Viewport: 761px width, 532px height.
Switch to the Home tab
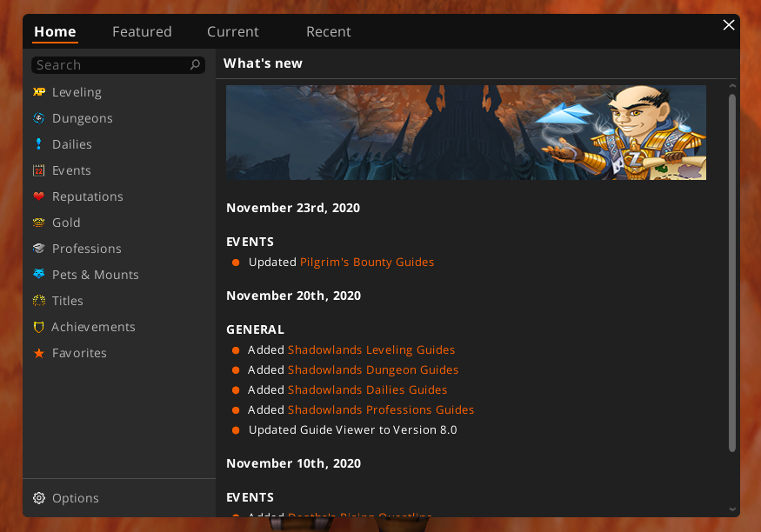(x=55, y=31)
